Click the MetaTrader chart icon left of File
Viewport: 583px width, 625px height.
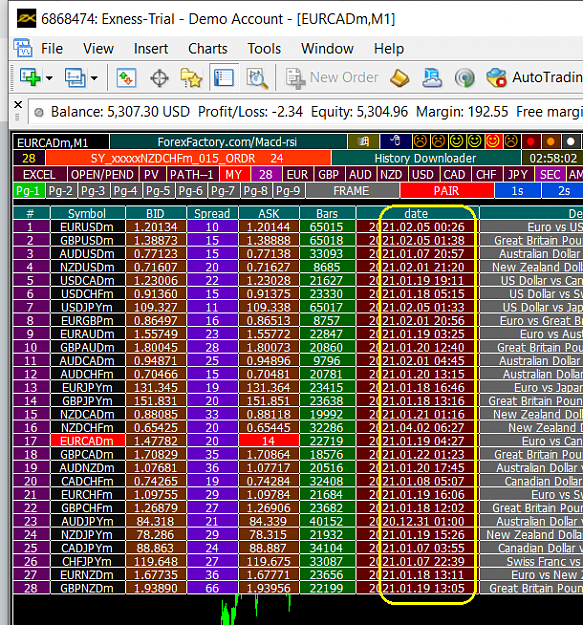click(x=23, y=48)
